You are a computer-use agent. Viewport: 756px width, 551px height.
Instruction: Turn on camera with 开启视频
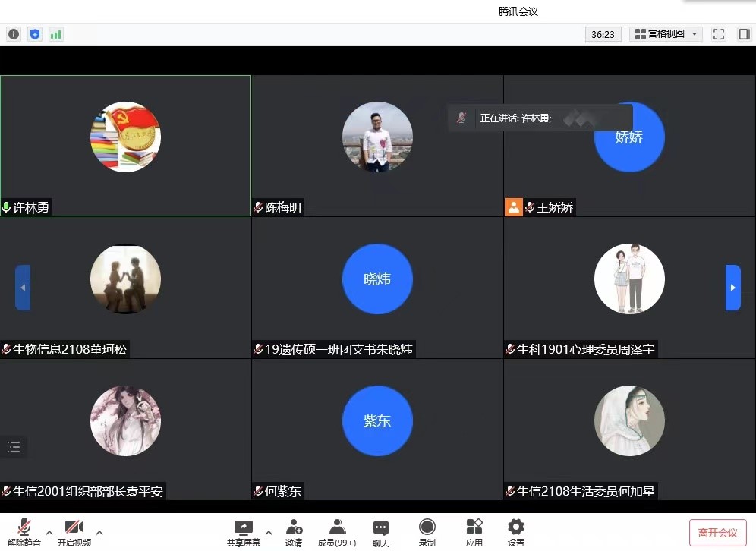pos(74,532)
